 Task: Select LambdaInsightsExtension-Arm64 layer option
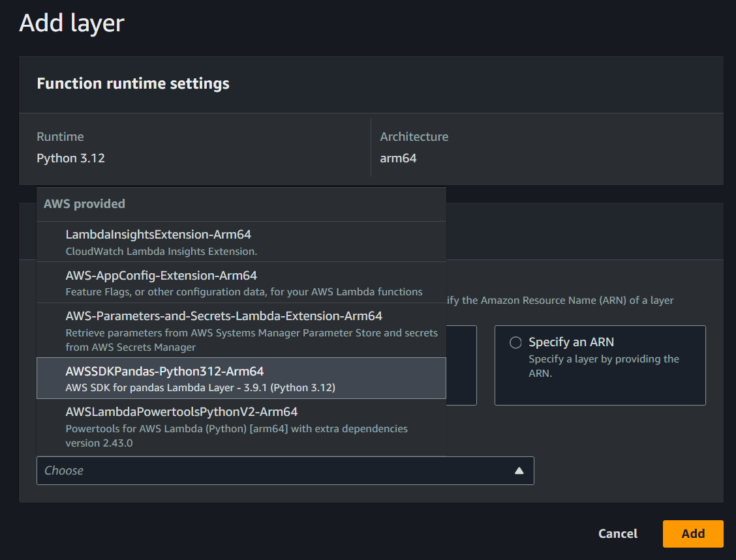241,242
